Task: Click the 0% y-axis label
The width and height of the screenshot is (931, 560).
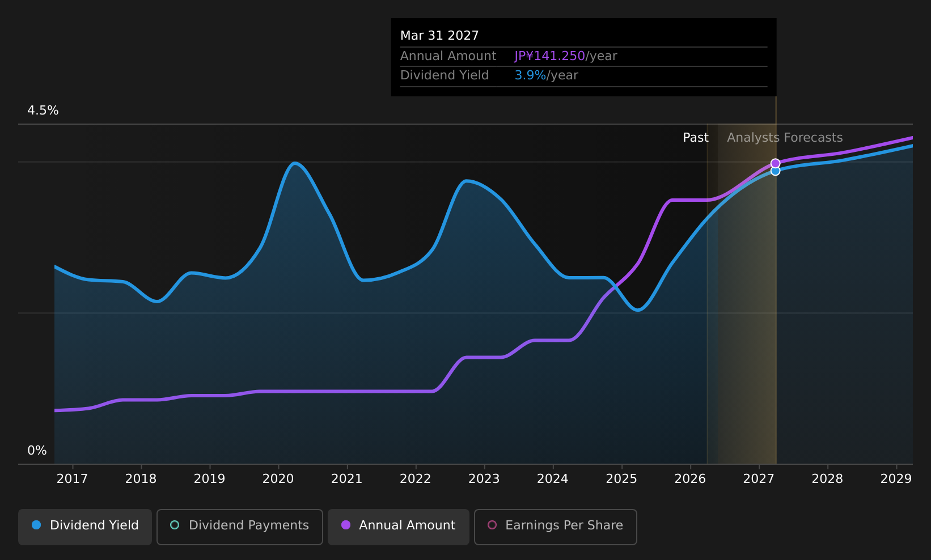Action: pyautogui.click(x=37, y=451)
